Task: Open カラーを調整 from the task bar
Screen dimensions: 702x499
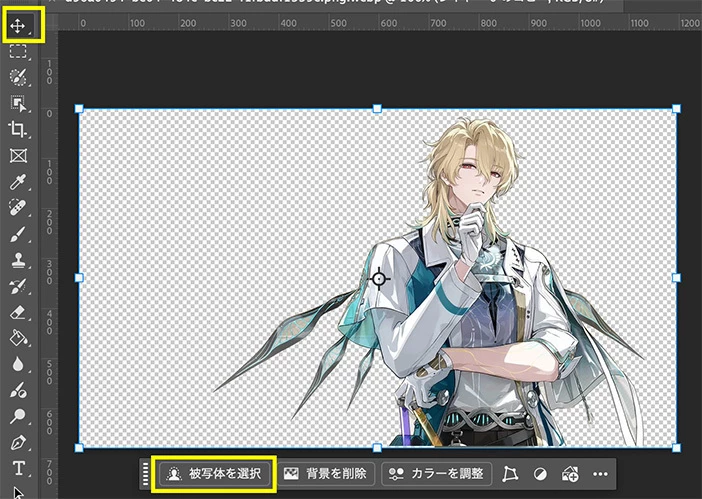Action: (437, 474)
